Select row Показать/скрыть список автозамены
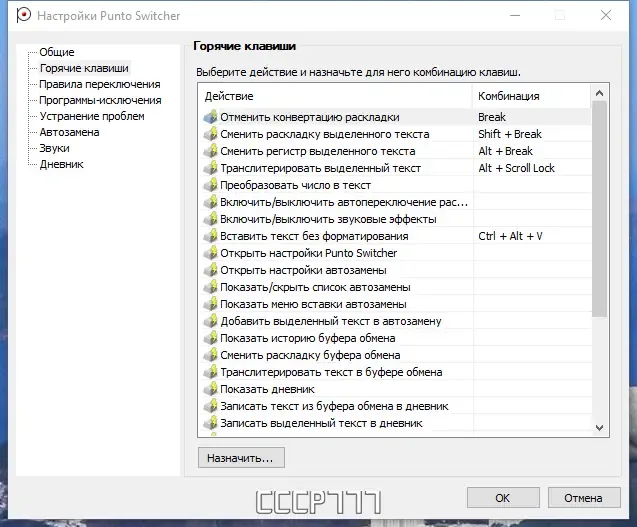Screen dimensions: 637x527 click(x=395, y=287)
